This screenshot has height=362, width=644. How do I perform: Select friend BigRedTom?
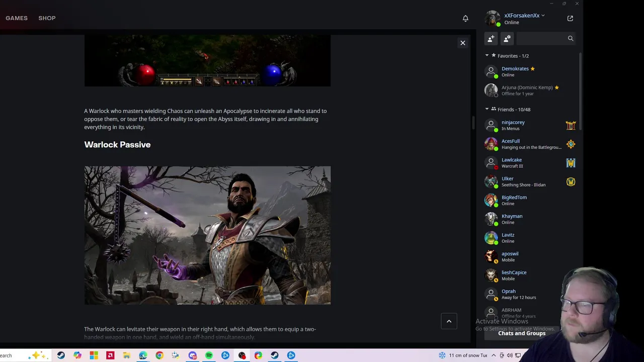tap(530, 200)
